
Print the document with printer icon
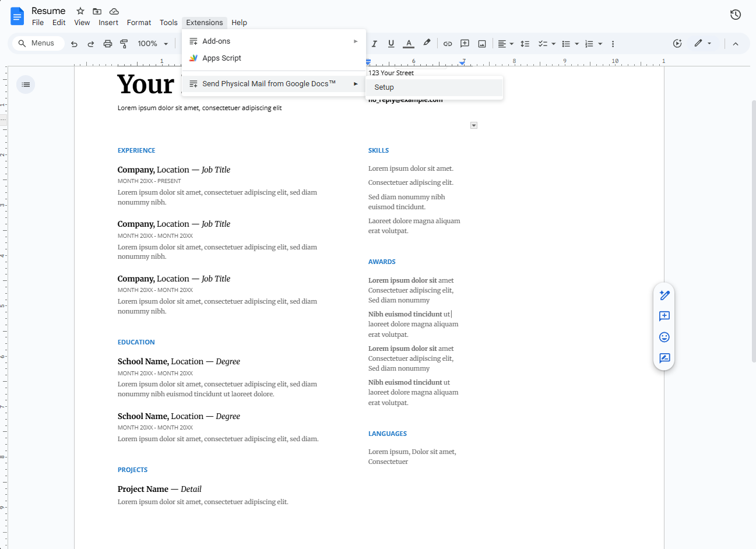pyautogui.click(x=108, y=44)
